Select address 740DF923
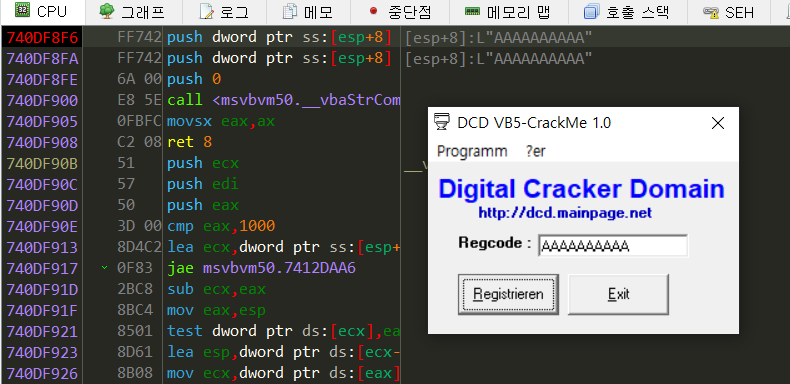The width and height of the screenshot is (790, 384). (42, 352)
